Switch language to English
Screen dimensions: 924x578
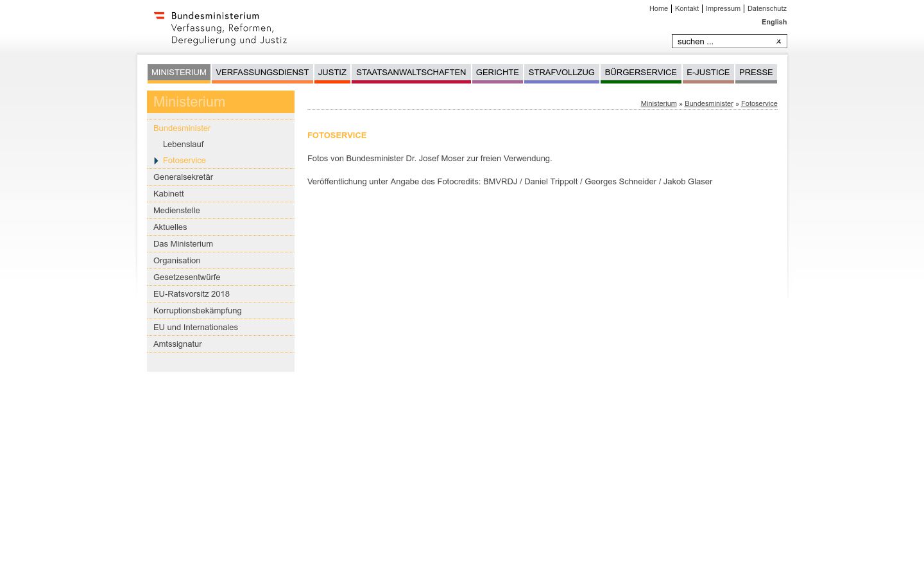[774, 22]
